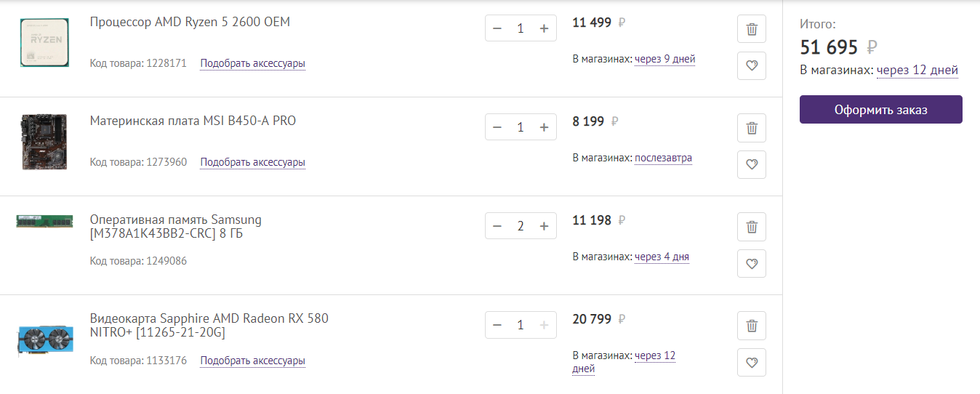Remove MSI B450-A PRO motherboard from cart
This screenshot has width=980, height=394.
[752, 129]
